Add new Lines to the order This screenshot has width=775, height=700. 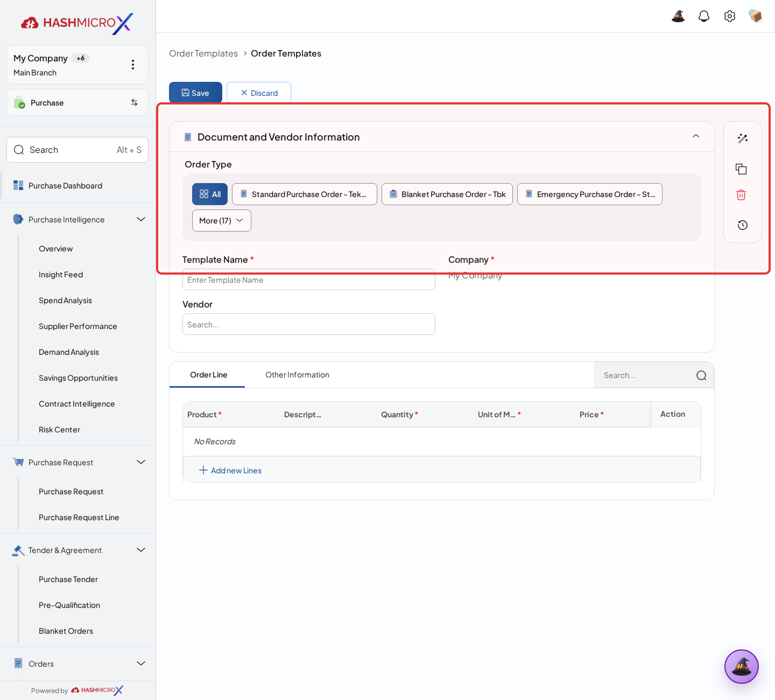point(230,471)
